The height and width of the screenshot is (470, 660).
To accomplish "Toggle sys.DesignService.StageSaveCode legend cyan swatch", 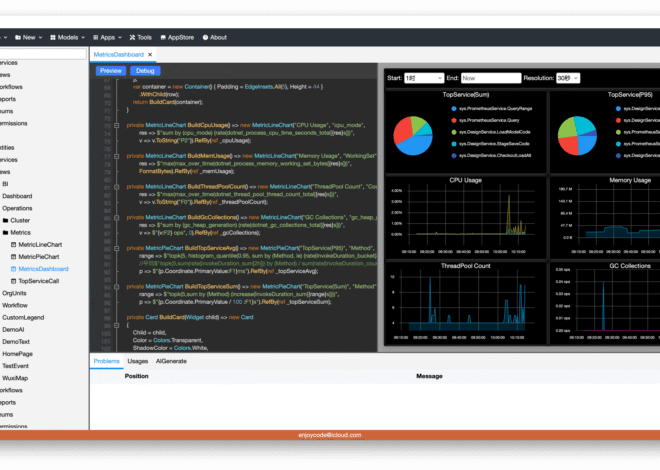I will [454, 144].
